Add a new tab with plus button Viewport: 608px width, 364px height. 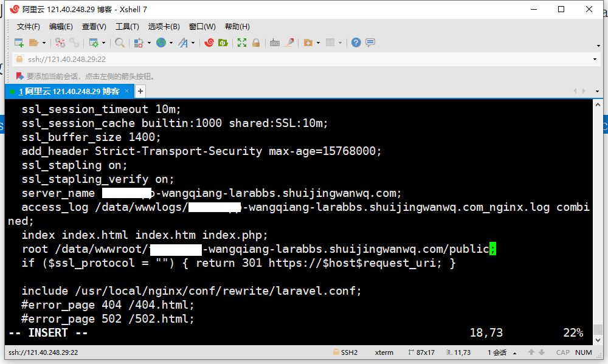(140, 92)
